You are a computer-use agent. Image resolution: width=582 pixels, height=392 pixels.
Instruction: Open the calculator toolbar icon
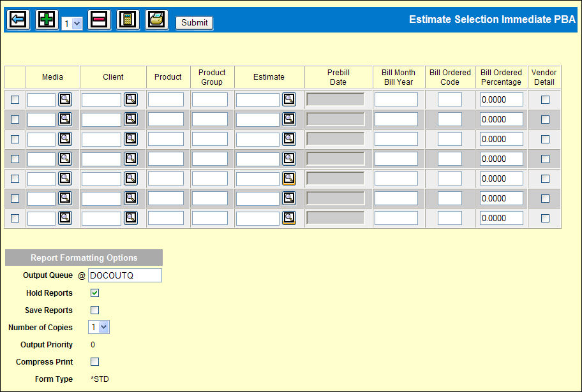click(128, 20)
